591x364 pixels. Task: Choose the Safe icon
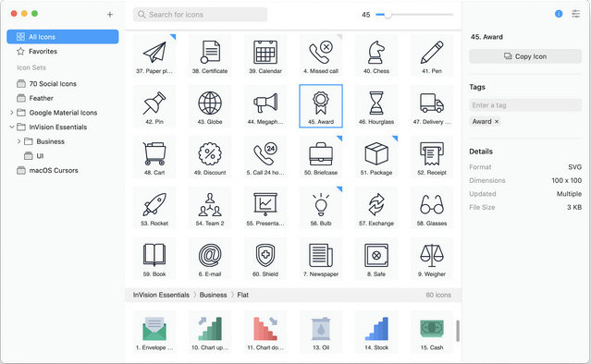point(376,259)
